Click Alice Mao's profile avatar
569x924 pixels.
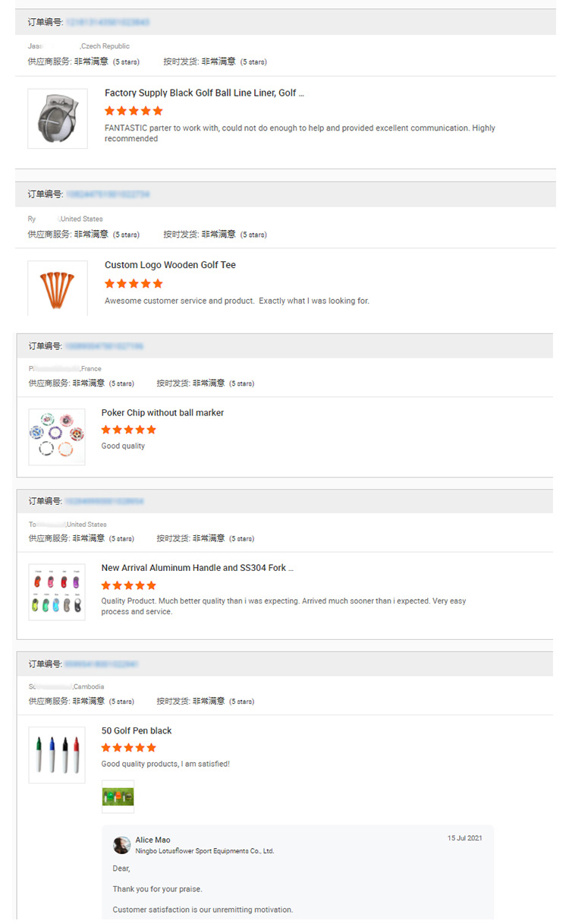[x=121, y=845]
